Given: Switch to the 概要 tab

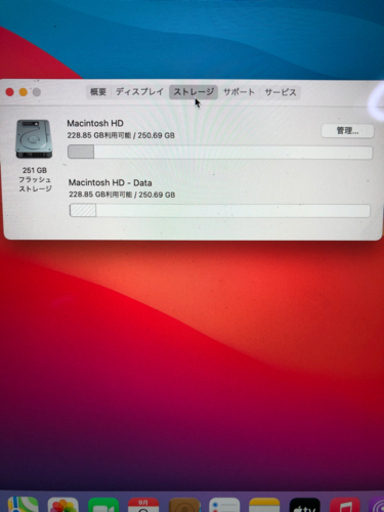Looking at the screenshot, I should (x=98, y=92).
